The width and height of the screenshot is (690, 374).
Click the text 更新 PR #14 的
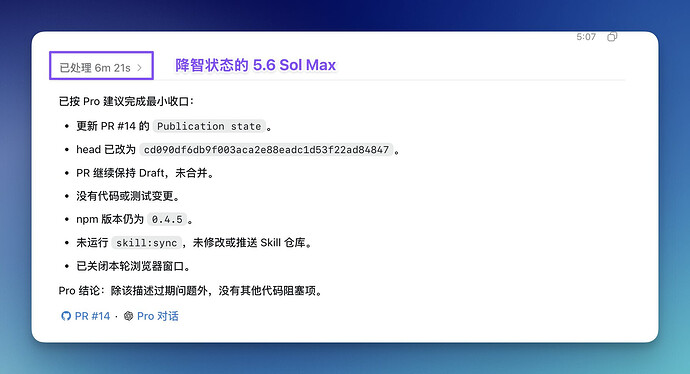pos(113,126)
